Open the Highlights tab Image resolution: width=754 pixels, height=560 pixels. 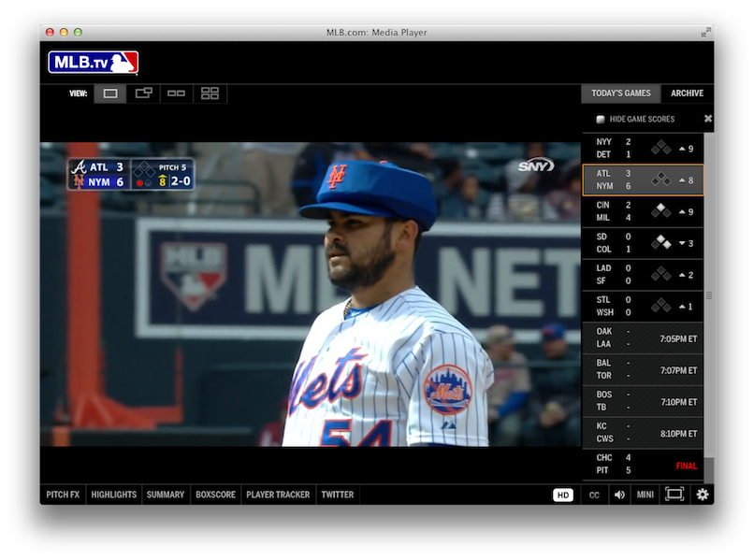pyautogui.click(x=113, y=495)
